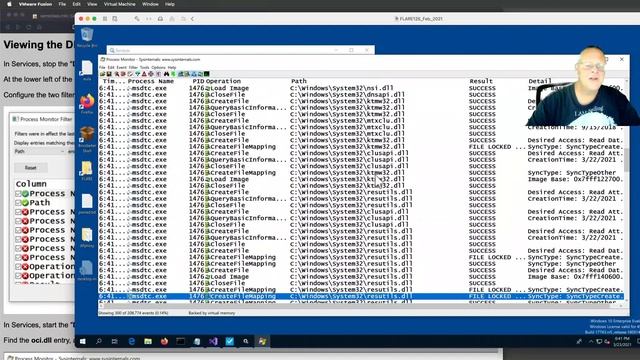Click the event count status bar text

[x=133, y=313]
